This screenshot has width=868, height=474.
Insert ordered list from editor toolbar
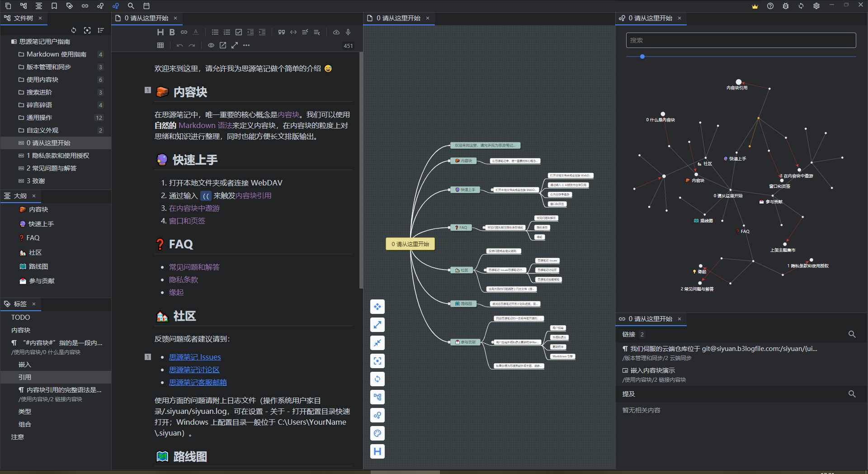pos(227,32)
